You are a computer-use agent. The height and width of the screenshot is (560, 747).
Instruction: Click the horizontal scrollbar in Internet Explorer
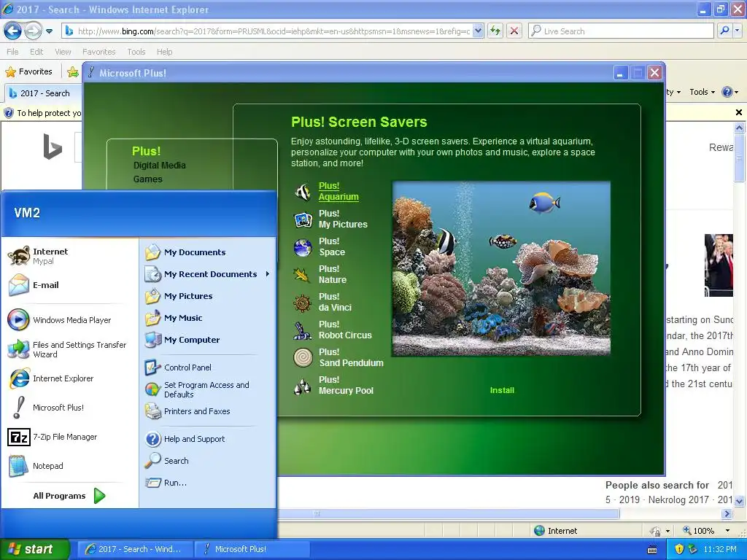[448, 514]
